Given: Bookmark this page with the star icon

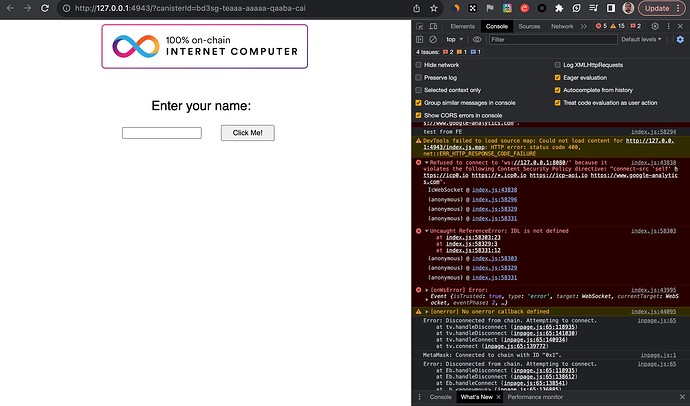Looking at the screenshot, I should (434, 8).
